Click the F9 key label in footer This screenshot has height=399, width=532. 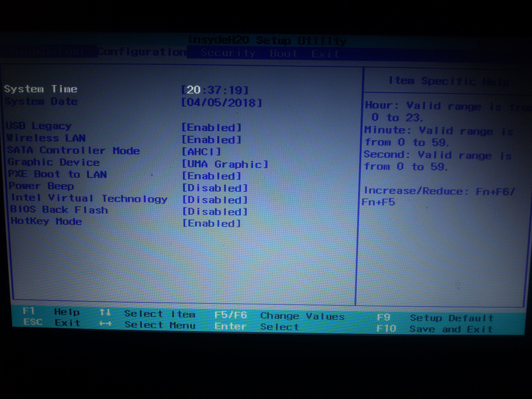pyautogui.click(x=383, y=317)
